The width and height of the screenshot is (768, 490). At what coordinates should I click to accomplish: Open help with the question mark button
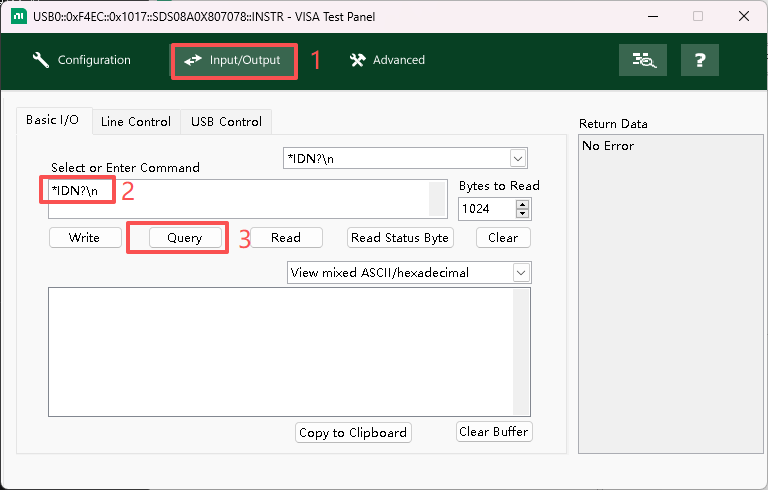tap(699, 60)
